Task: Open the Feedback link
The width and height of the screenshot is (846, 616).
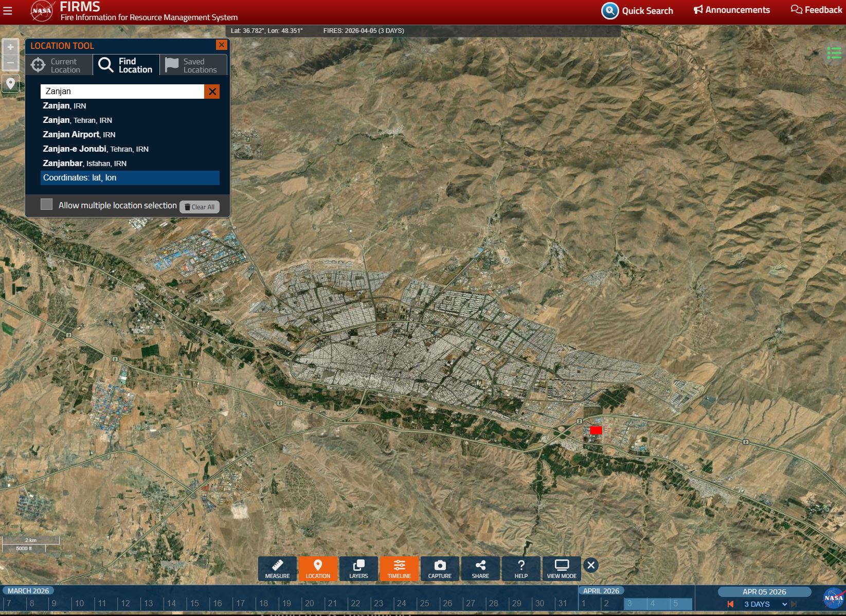Action: [x=816, y=10]
